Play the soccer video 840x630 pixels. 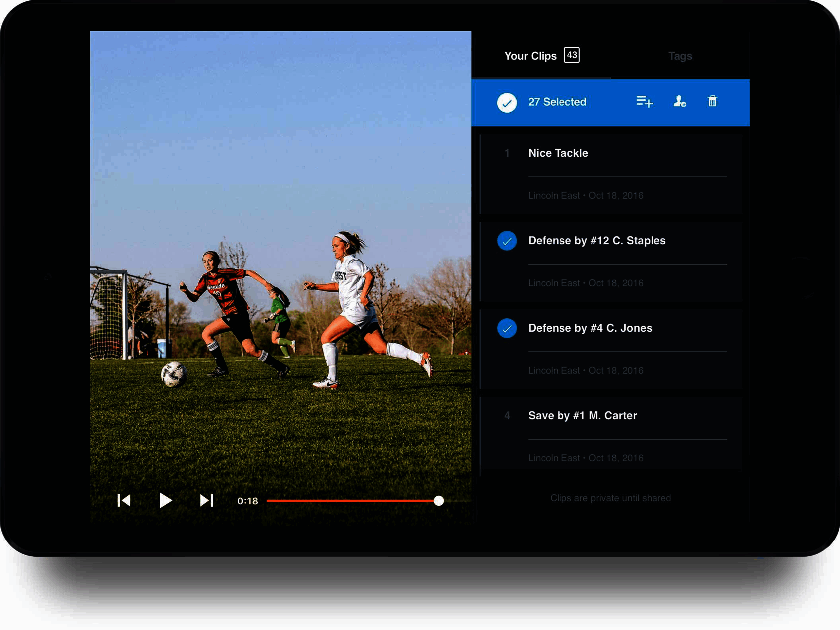[166, 501]
